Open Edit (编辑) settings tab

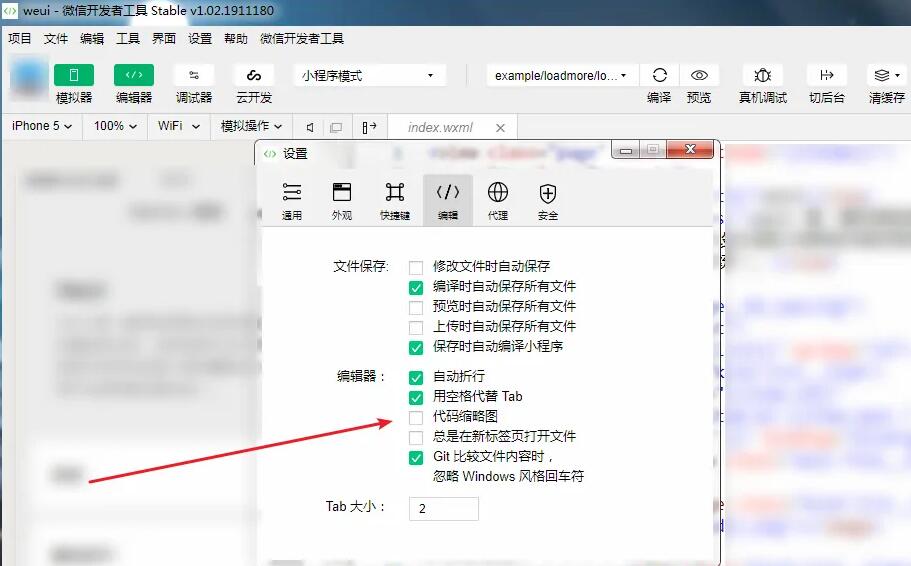tap(447, 201)
